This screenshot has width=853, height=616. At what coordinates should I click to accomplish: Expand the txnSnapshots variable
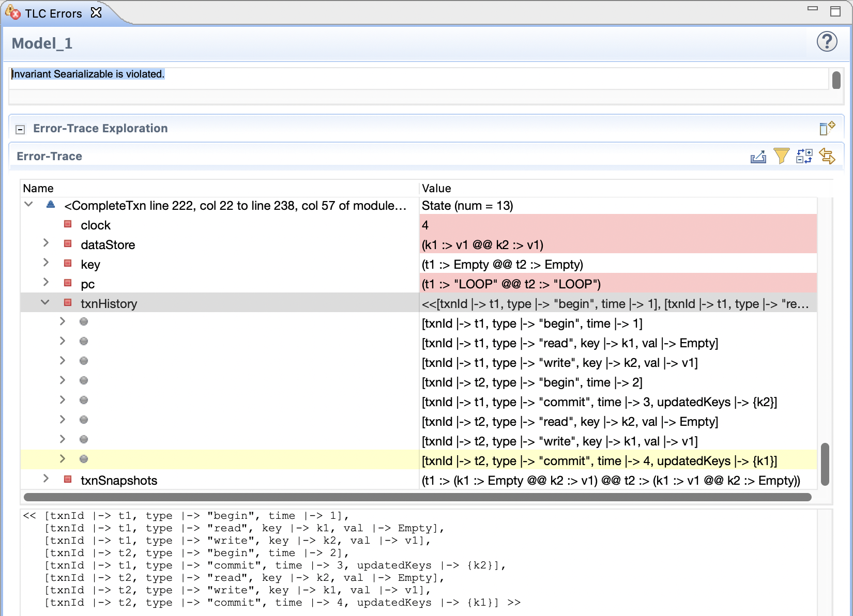click(46, 479)
